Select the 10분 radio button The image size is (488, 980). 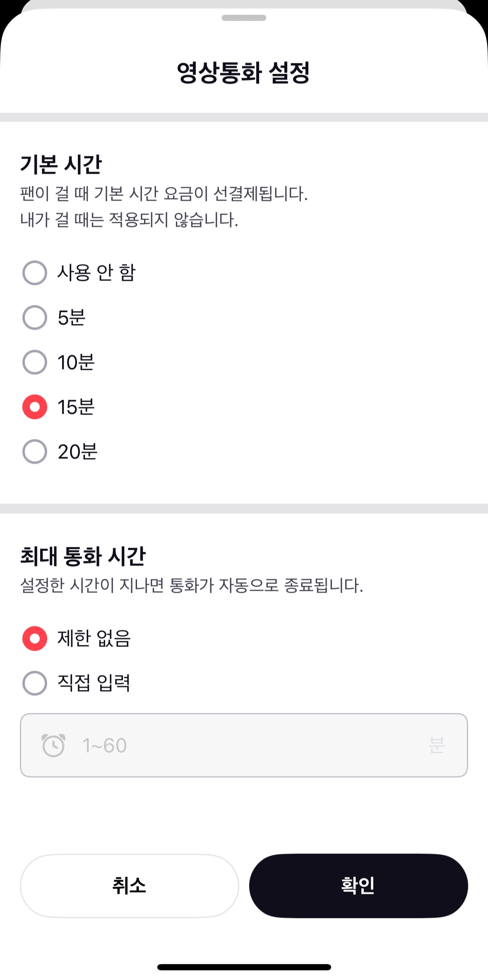pyautogui.click(x=35, y=362)
